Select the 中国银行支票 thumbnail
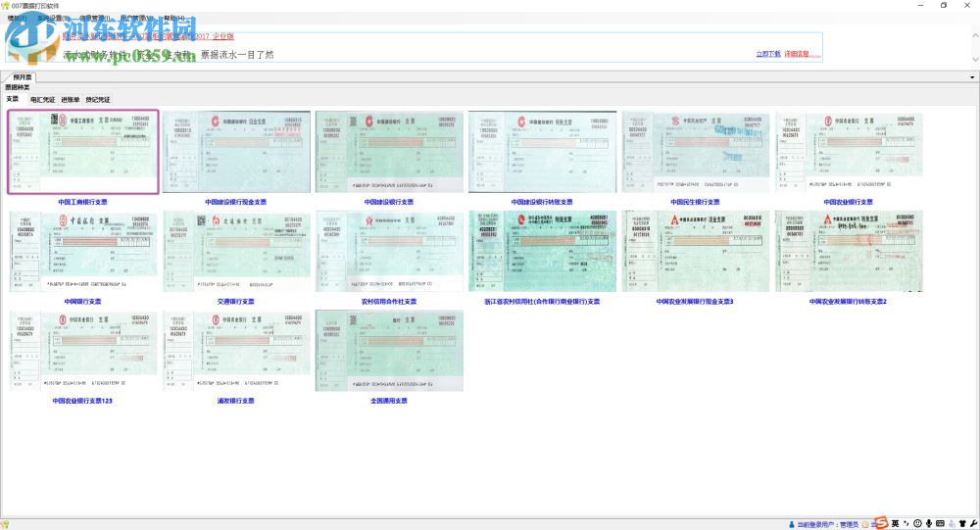980x530 pixels. point(83,251)
